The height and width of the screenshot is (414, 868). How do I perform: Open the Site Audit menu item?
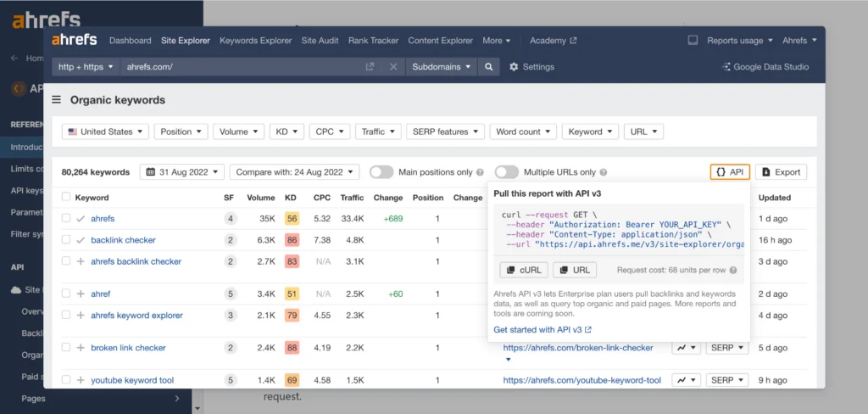(x=320, y=41)
